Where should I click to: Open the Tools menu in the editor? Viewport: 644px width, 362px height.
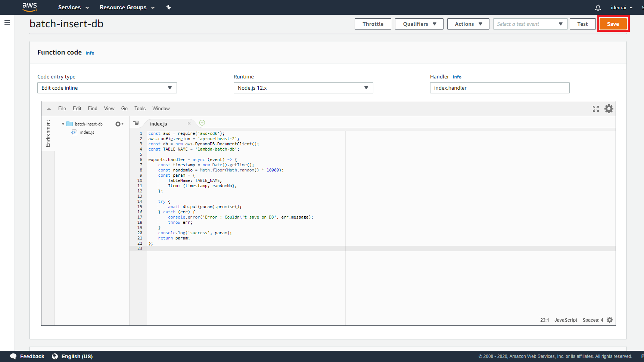pos(140,108)
